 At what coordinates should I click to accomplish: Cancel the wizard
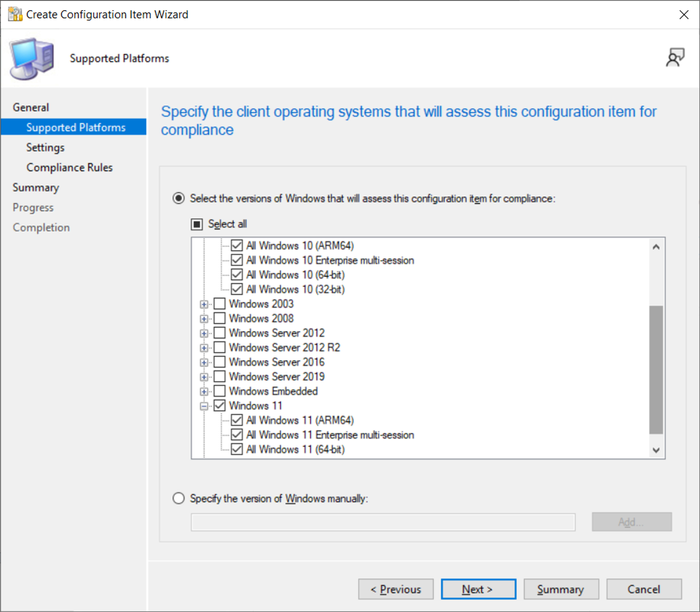click(644, 589)
